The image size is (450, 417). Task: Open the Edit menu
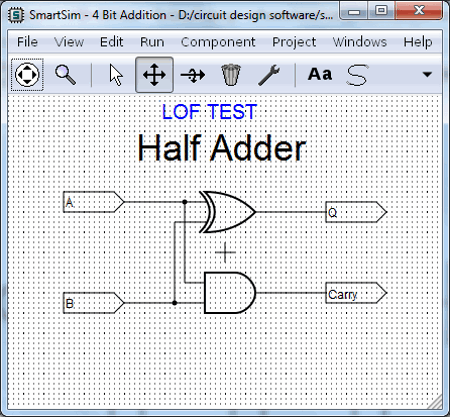[x=112, y=42]
